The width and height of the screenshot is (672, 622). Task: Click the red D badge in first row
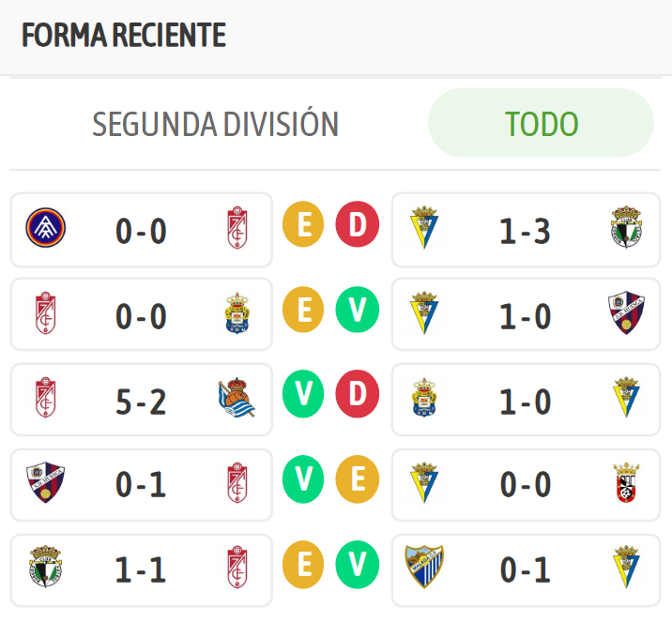pos(358,224)
